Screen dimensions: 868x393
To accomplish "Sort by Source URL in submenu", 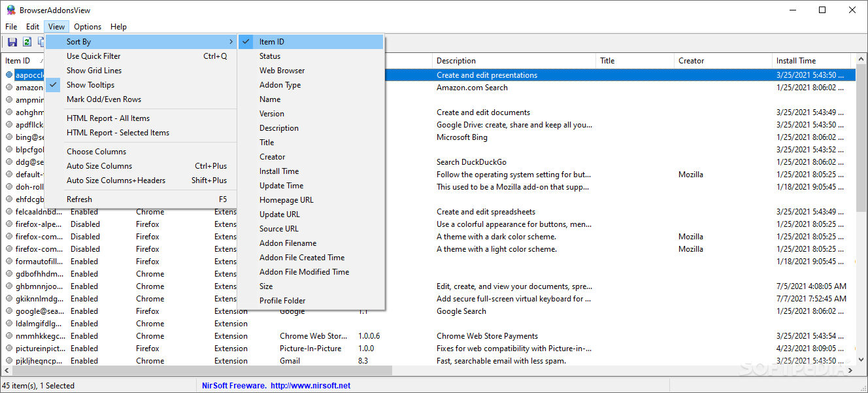I will click(x=311, y=229).
